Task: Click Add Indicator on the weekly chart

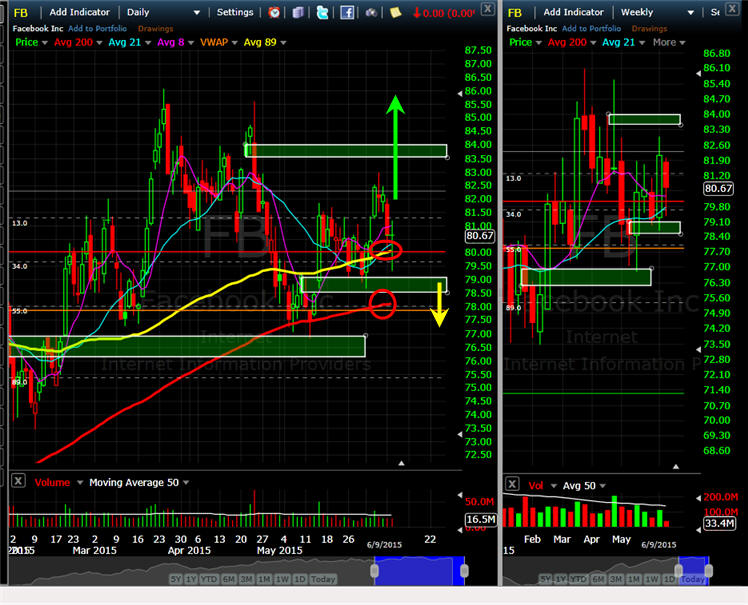Action: pyautogui.click(x=574, y=12)
